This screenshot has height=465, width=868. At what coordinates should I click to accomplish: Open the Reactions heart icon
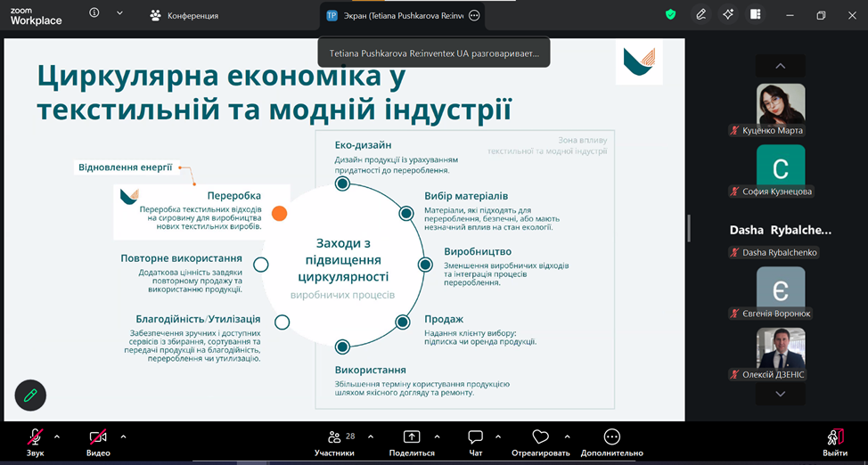pyautogui.click(x=540, y=444)
